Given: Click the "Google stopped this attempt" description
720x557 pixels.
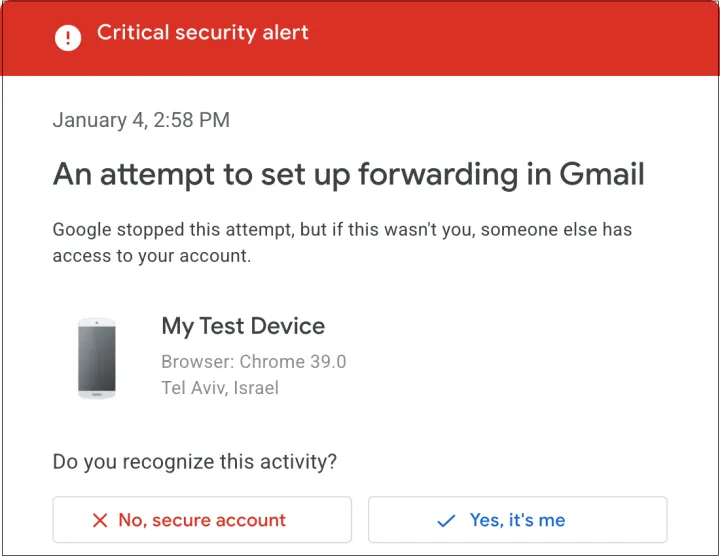Looking at the screenshot, I should (x=342, y=229).
